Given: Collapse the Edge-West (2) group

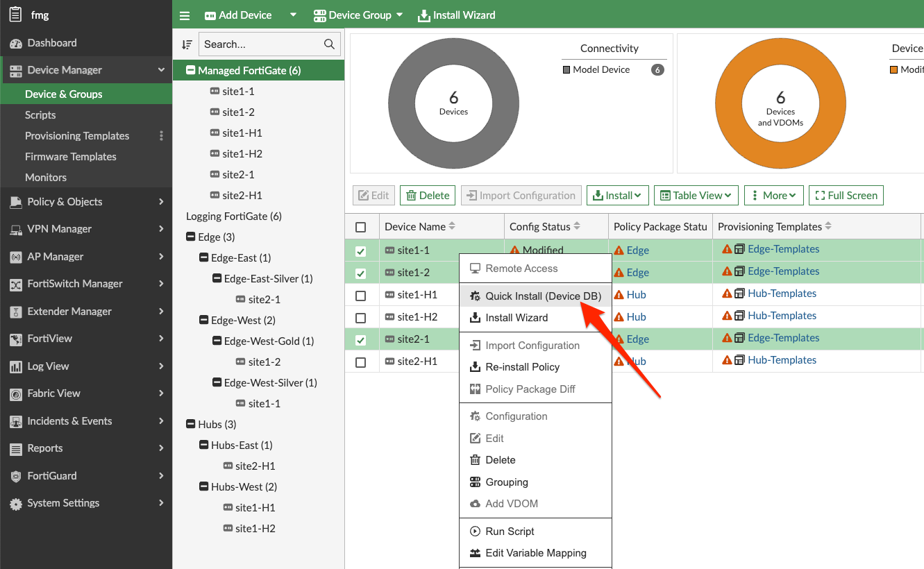Looking at the screenshot, I should click(x=204, y=321).
